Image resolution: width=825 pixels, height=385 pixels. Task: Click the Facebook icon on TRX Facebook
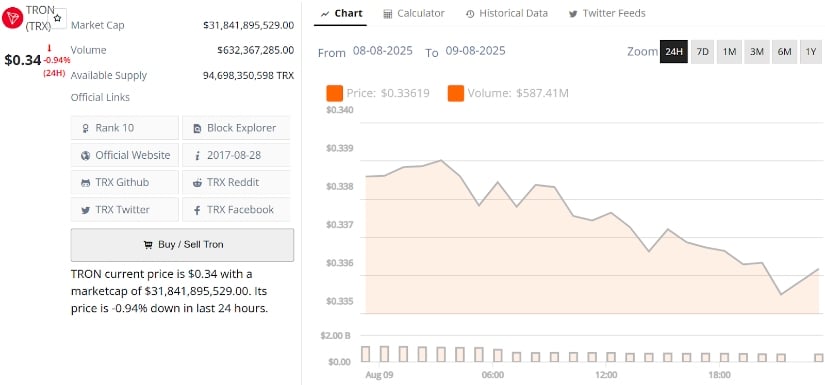(197, 210)
